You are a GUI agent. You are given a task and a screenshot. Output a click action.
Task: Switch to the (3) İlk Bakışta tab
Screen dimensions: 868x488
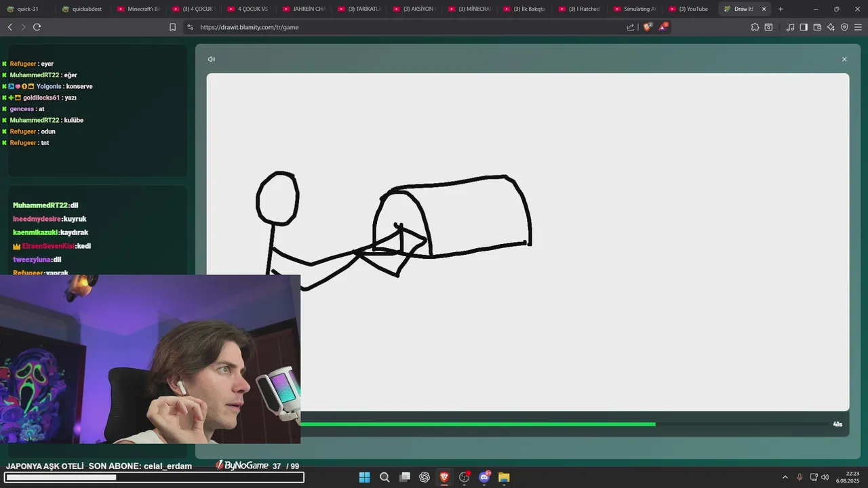click(524, 9)
